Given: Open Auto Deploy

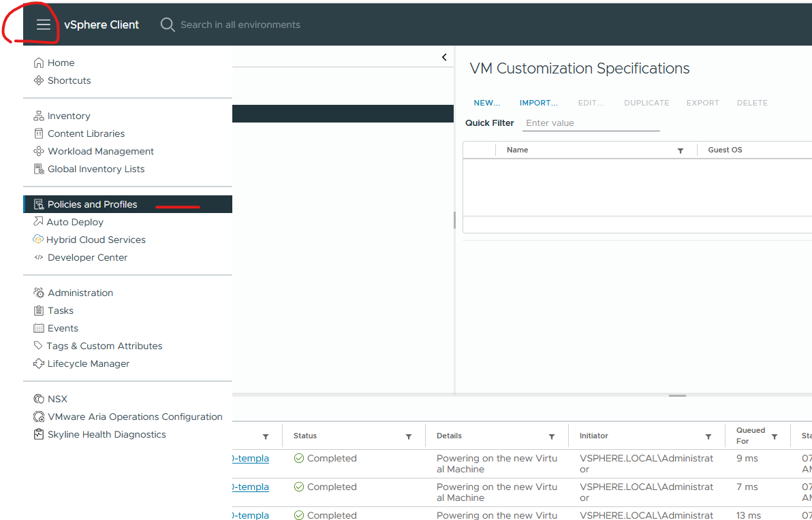Looking at the screenshot, I should point(75,222).
